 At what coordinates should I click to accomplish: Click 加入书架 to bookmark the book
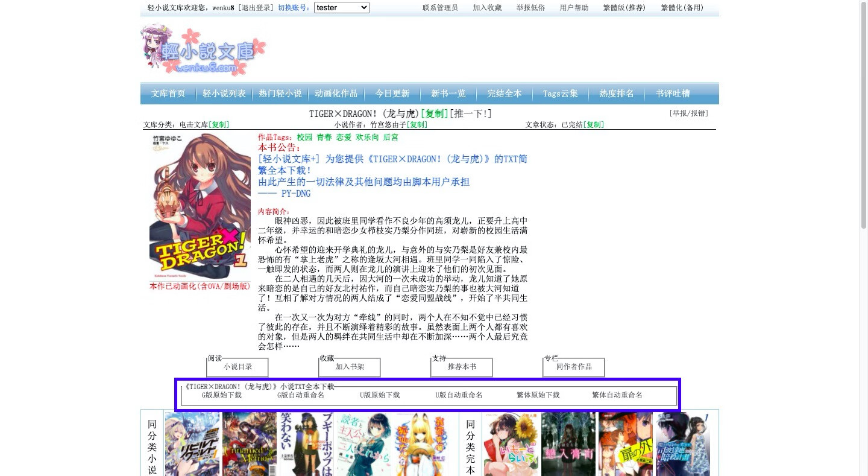click(350, 367)
